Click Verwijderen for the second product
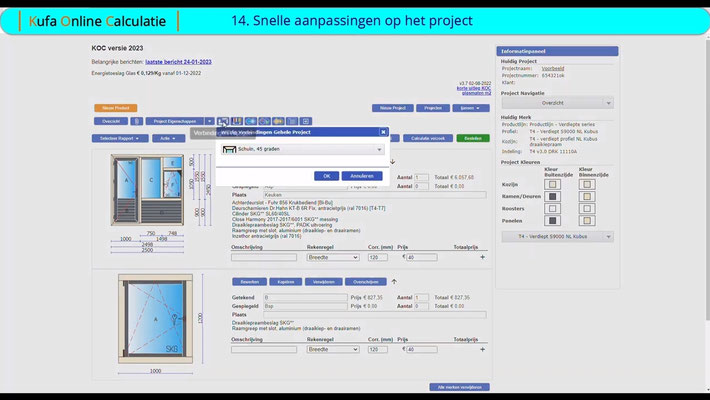710x400 pixels. [x=323, y=282]
